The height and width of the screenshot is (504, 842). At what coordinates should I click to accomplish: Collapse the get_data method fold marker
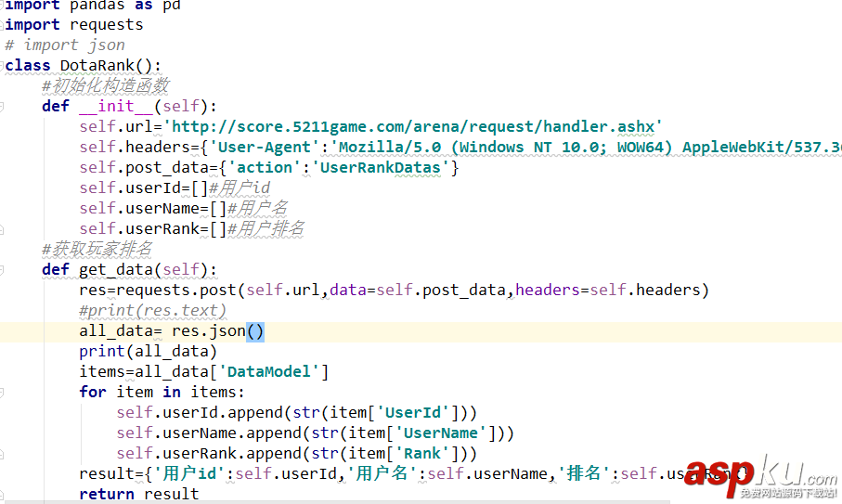pyautogui.click(x=2, y=270)
